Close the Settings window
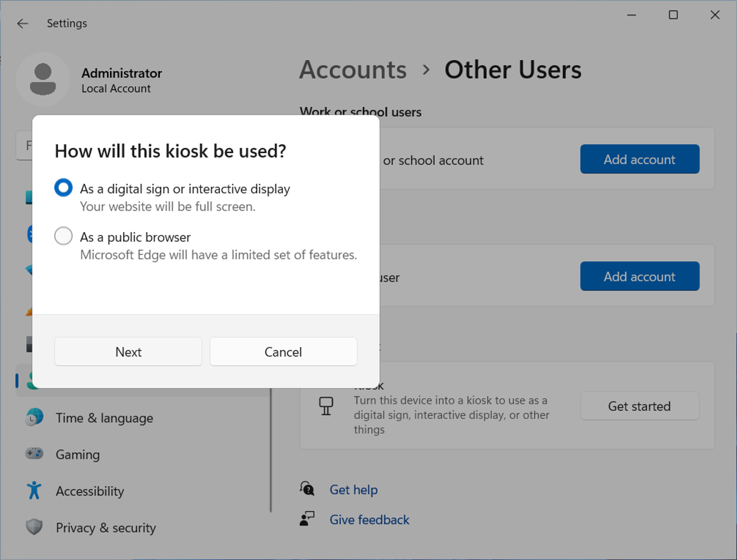Image resolution: width=737 pixels, height=560 pixels. 715,15
